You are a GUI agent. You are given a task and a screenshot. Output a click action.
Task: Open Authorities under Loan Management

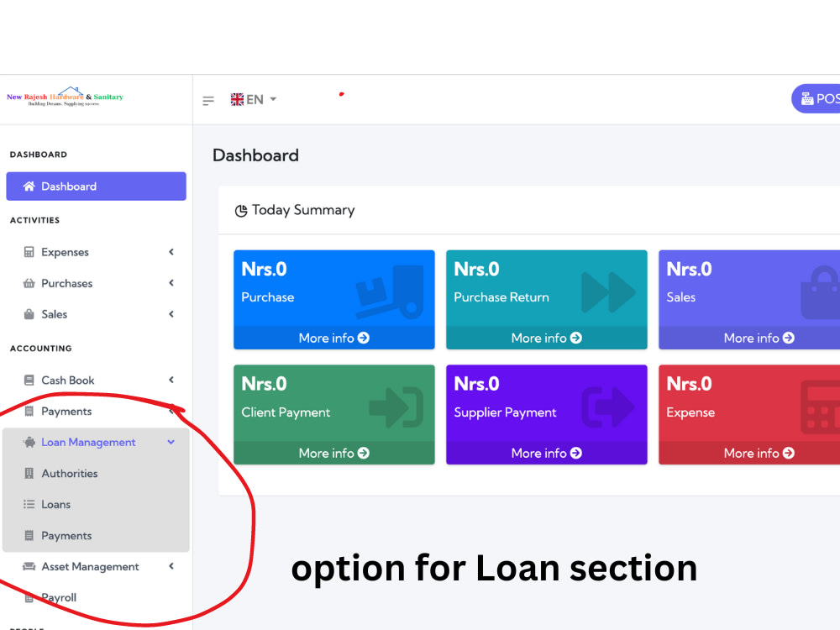[97, 473]
